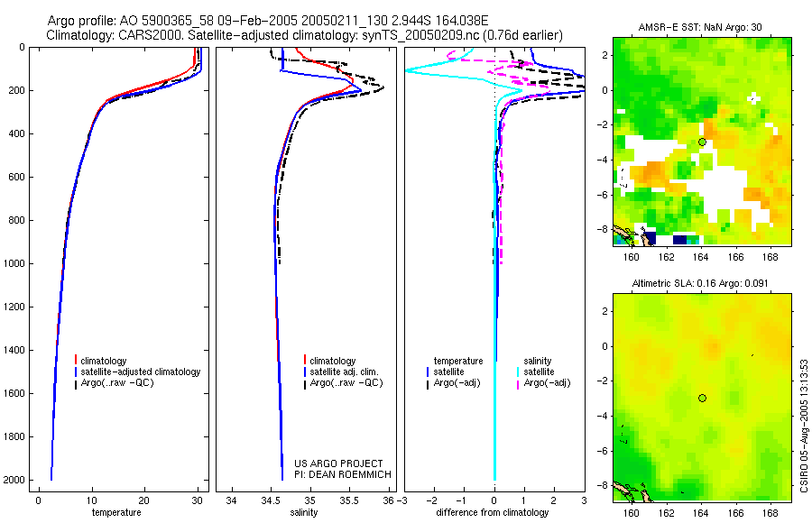Click PI: DEAN ROEMMICH text
Image resolution: width=812 pixels, height=523 pixels.
coord(343,474)
